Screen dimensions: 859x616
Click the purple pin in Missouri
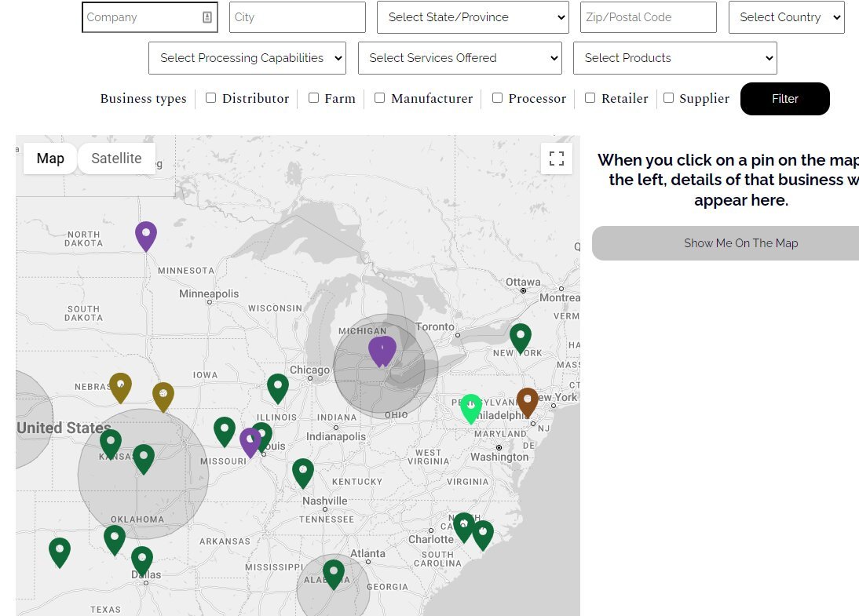(250, 441)
